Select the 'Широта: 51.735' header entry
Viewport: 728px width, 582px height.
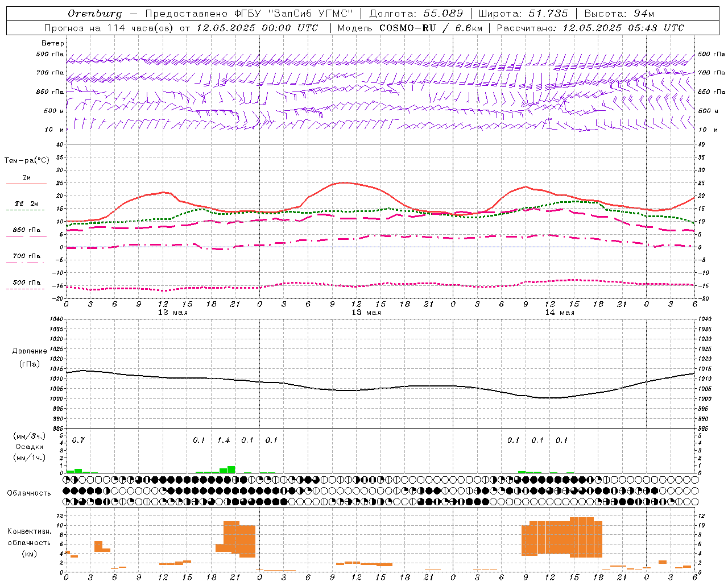[x=523, y=14]
